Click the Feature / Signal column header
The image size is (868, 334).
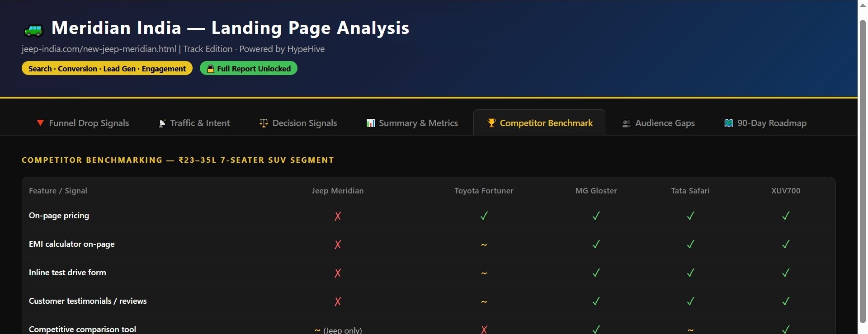pyautogui.click(x=58, y=191)
